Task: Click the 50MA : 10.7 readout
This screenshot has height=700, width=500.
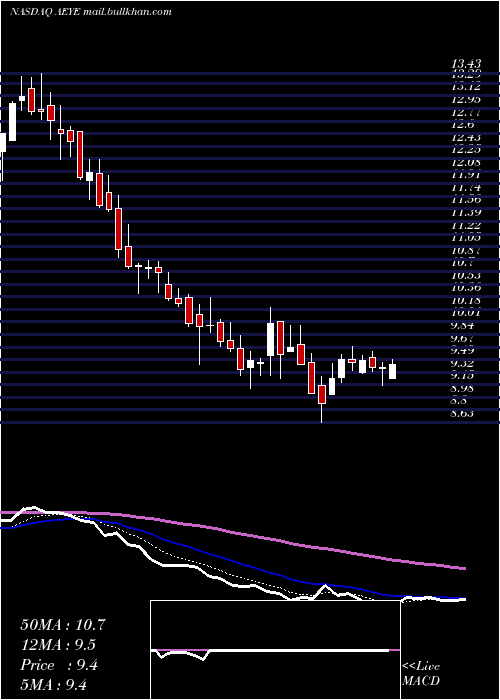Action: pos(63,625)
